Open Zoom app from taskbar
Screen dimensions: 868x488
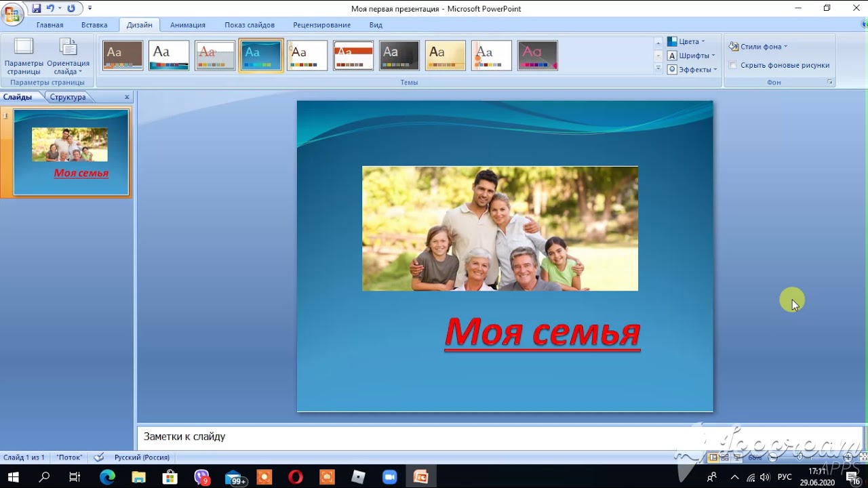pos(389,477)
